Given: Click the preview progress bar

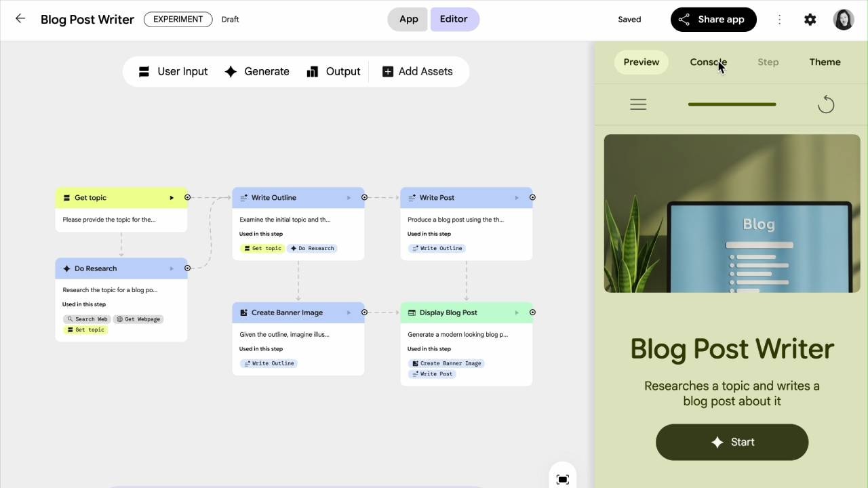Looking at the screenshot, I should tap(732, 104).
